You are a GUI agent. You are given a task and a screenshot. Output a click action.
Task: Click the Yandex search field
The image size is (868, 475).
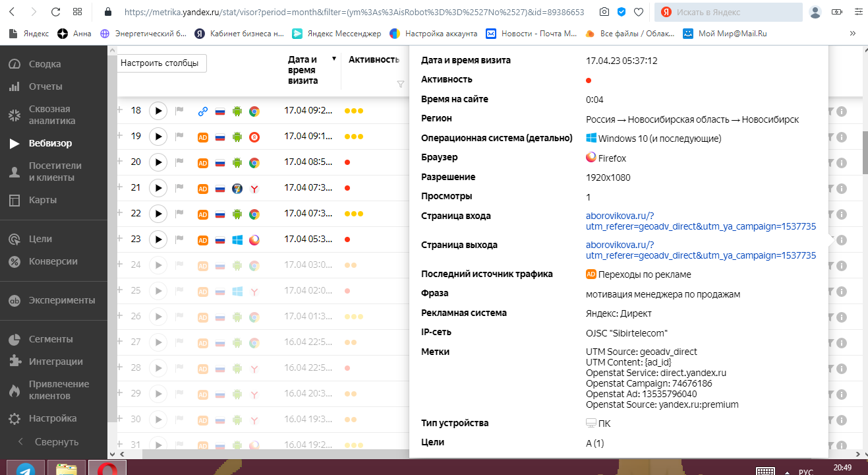click(x=728, y=12)
